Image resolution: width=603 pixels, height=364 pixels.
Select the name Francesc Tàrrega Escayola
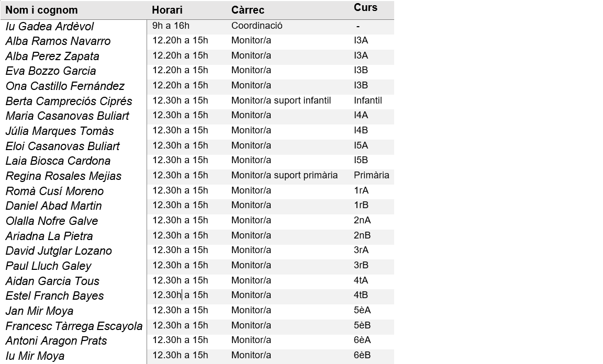pos(74,326)
